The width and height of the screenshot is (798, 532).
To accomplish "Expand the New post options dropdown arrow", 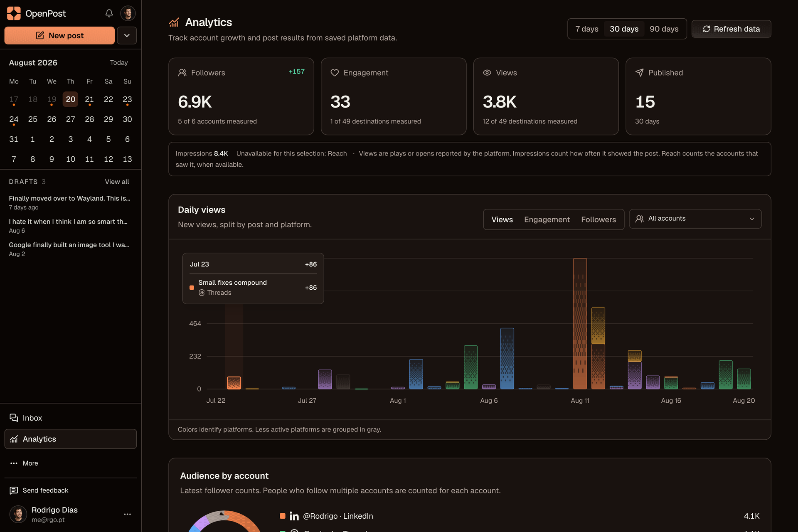I will coord(127,35).
